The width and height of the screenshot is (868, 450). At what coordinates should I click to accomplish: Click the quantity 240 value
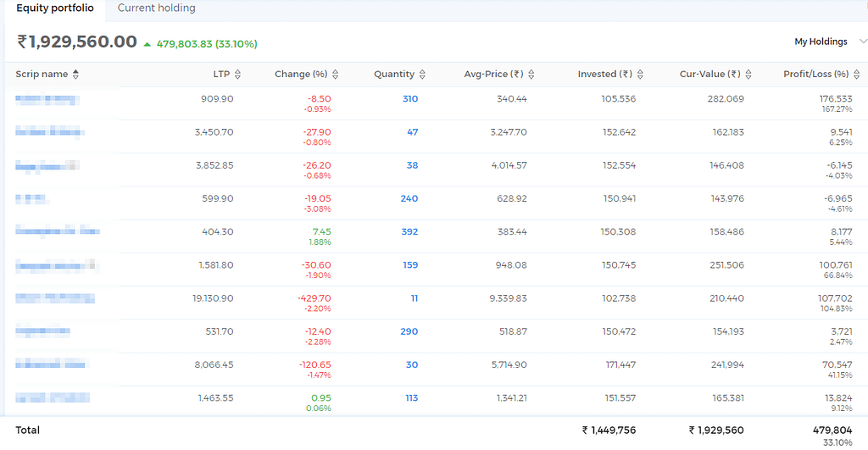[409, 198]
